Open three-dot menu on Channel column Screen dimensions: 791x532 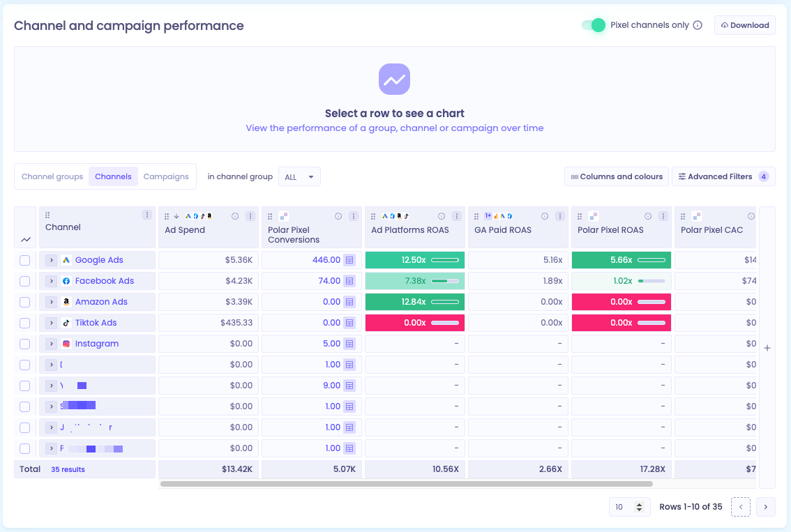click(x=147, y=215)
